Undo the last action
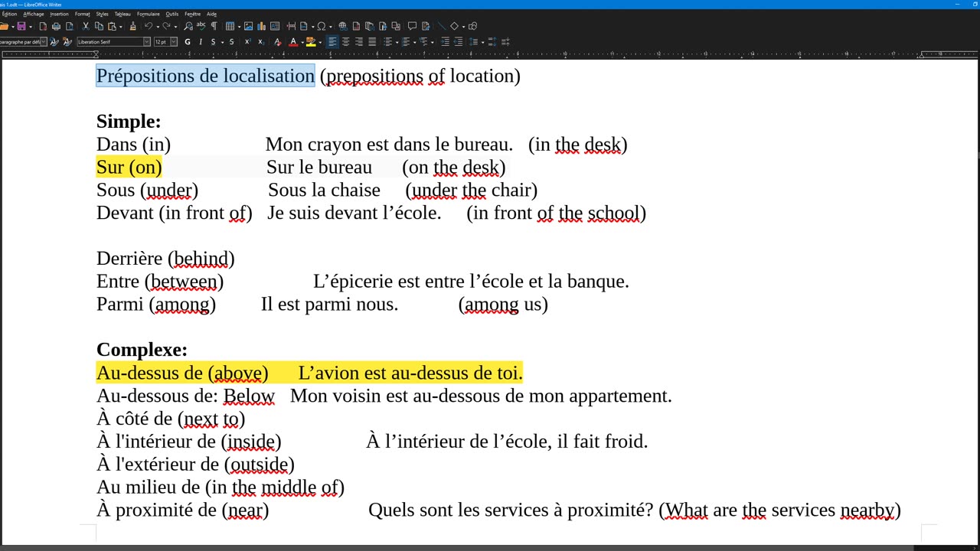This screenshot has width=980, height=551. pos(149,26)
